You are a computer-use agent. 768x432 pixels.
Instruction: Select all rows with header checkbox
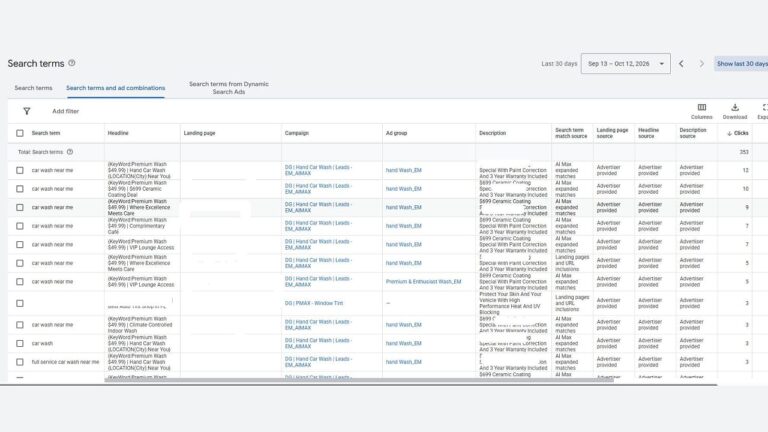tap(20, 133)
